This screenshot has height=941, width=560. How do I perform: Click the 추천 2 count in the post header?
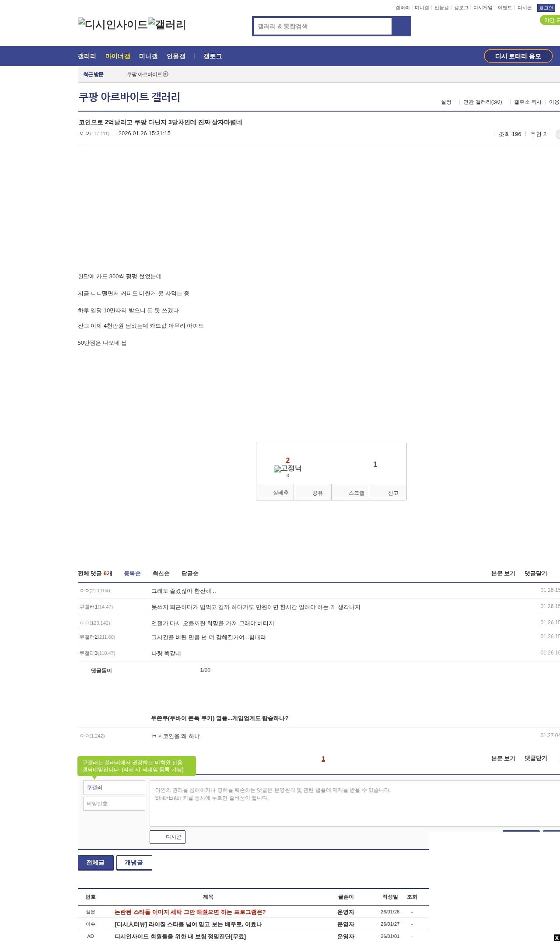[538, 134]
